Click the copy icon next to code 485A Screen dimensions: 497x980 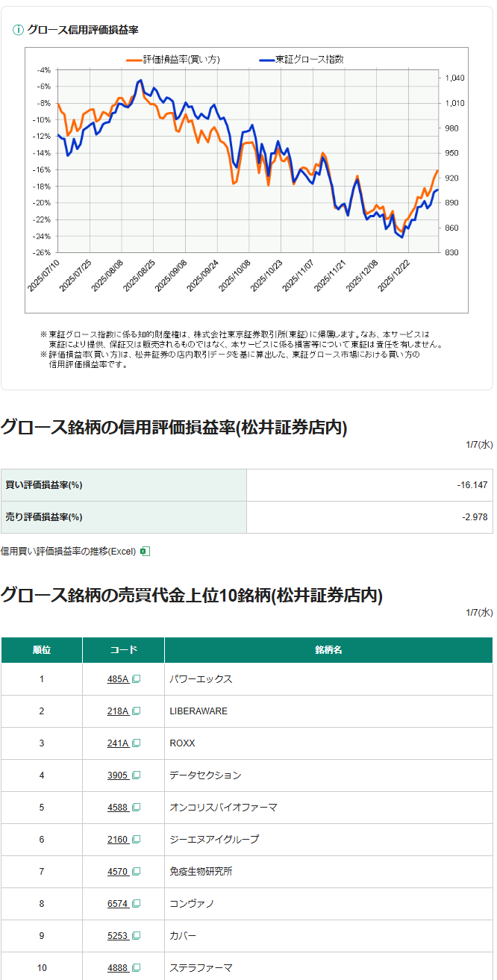pos(136,679)
